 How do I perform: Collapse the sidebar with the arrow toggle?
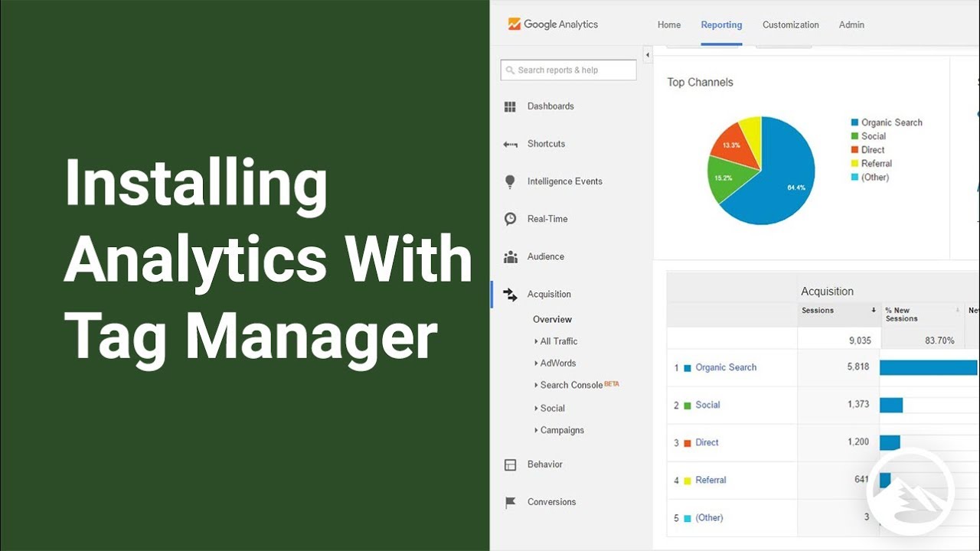pyautogui.click(x=648, y=55)
